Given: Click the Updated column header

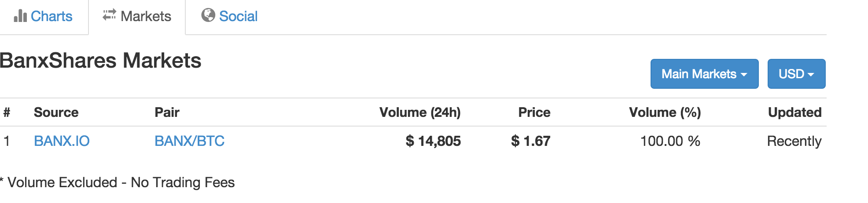Looking at the screenshot, I should [x=794, y=112].
